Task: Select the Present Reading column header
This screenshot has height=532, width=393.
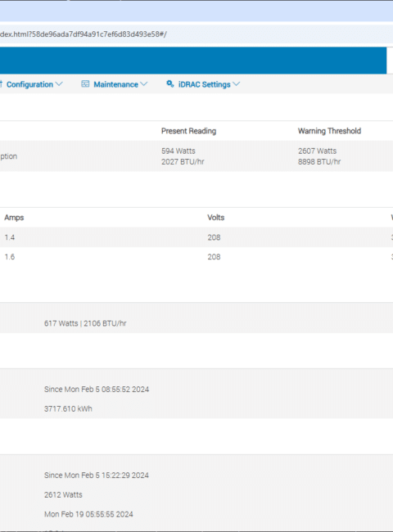Action: [x=188, y=131]
